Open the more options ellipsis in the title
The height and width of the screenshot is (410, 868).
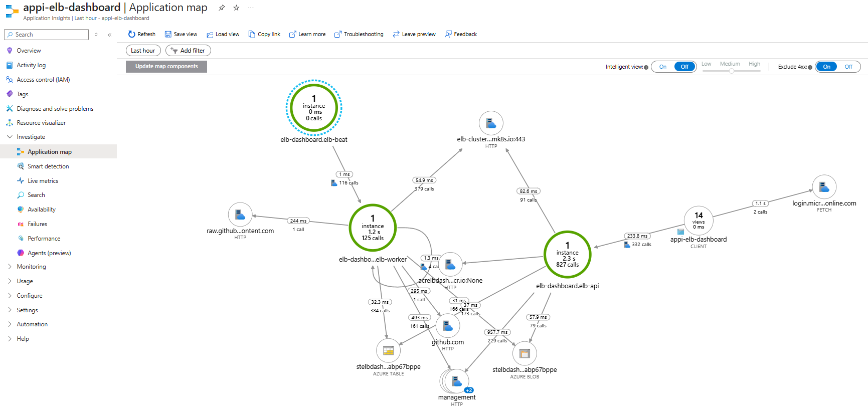251,8
